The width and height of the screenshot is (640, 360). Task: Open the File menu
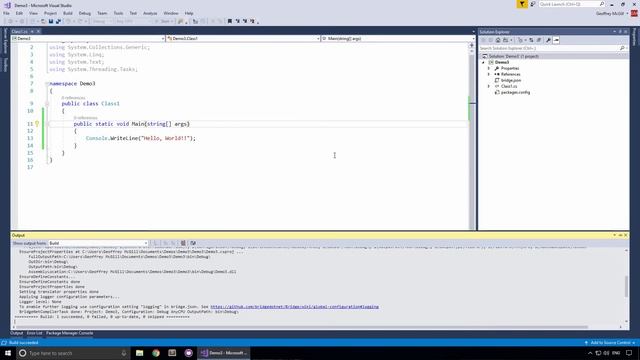(x=6, y=13)
